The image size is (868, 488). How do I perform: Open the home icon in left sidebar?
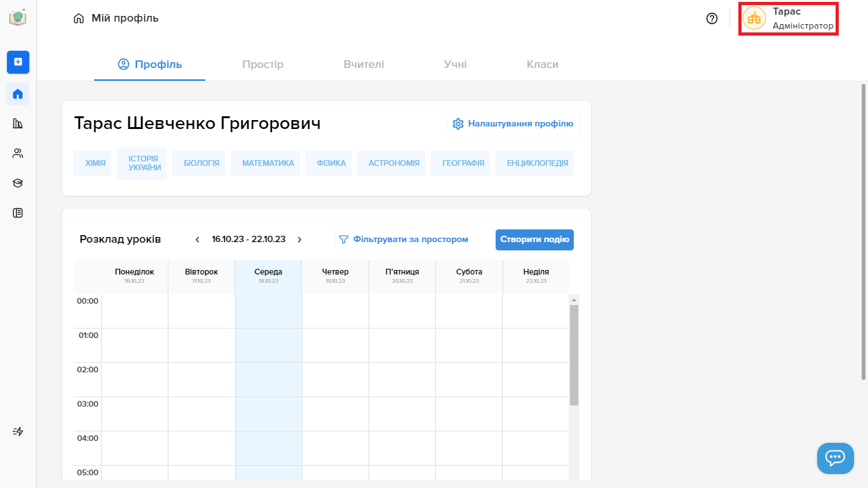[x=18, y=94]
